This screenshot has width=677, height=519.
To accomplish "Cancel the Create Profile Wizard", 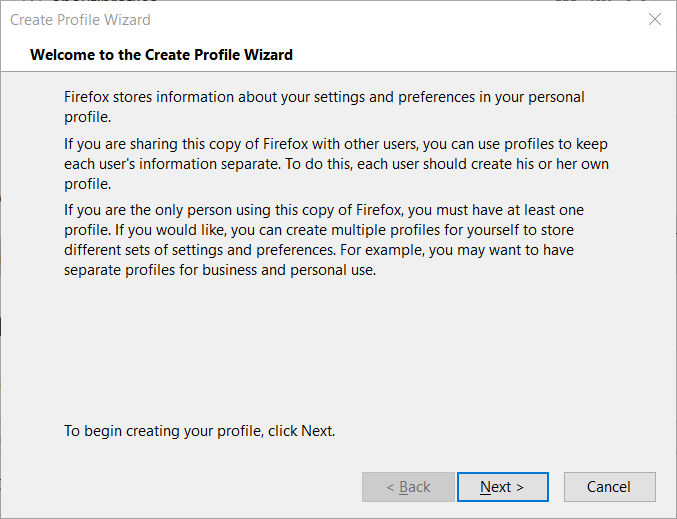I will [609, 487].
